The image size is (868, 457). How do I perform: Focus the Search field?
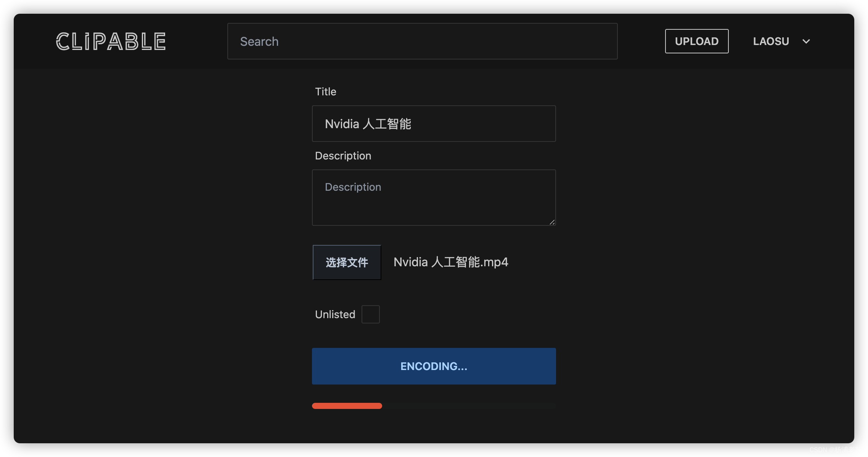[422, 41]
